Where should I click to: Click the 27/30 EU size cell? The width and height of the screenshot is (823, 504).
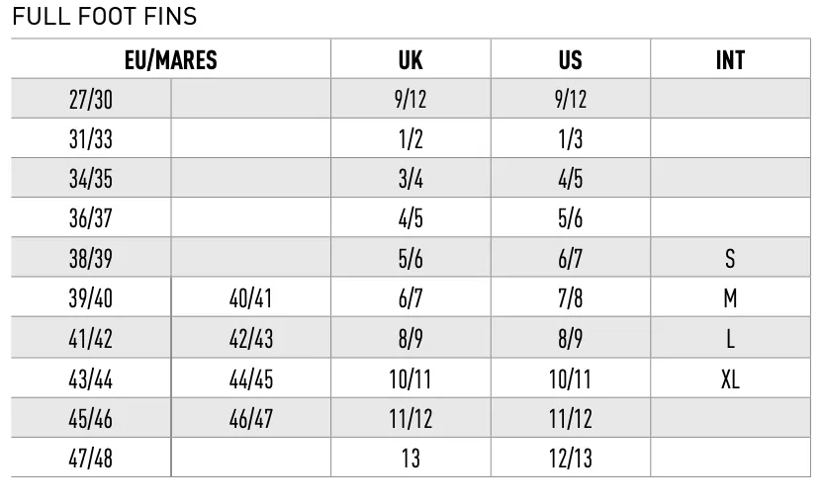(x=91, y=99)
